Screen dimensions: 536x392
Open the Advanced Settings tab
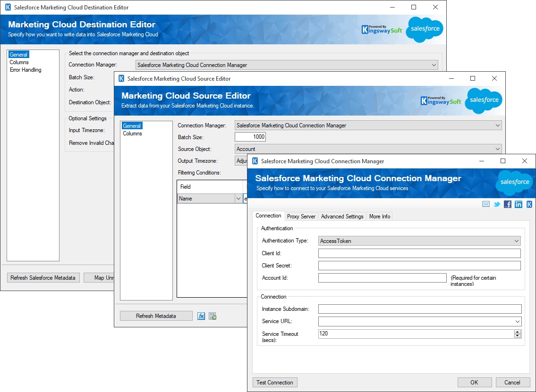coord(342,217)
